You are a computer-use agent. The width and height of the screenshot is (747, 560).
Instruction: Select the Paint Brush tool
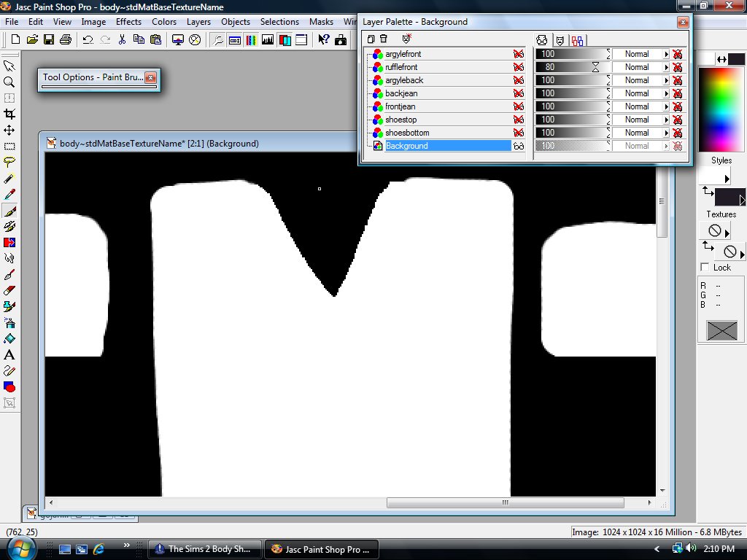(x=9, y=211)
